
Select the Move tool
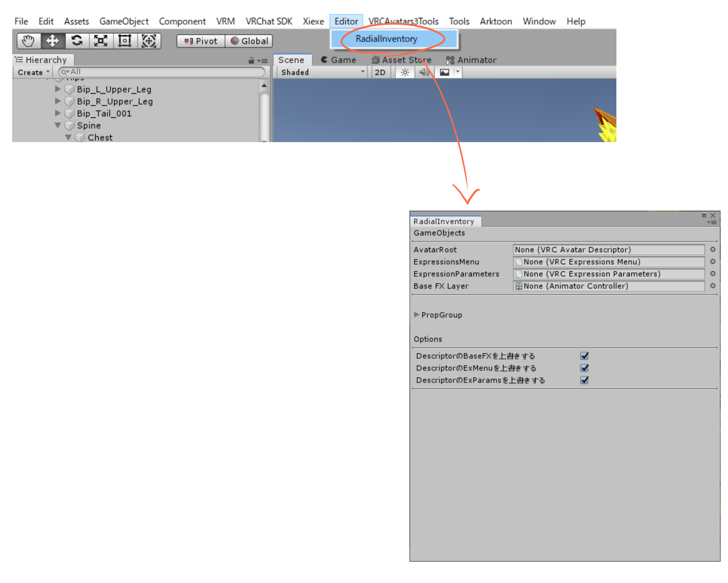[x=52, y=41]
